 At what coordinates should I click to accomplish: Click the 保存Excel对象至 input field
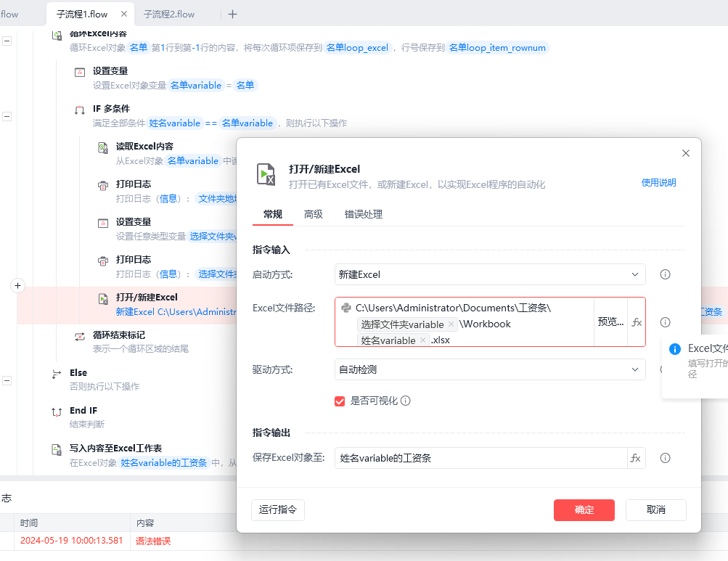click(480, 458)
